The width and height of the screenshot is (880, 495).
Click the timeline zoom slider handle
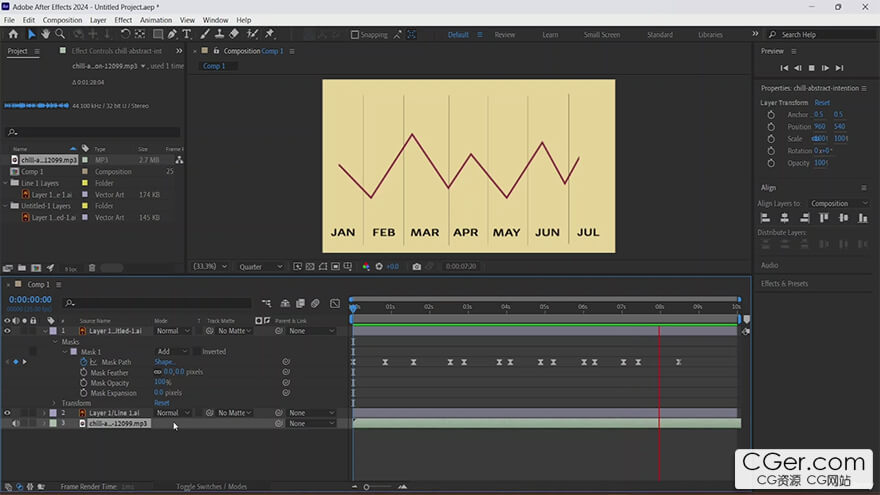point(366,487)
